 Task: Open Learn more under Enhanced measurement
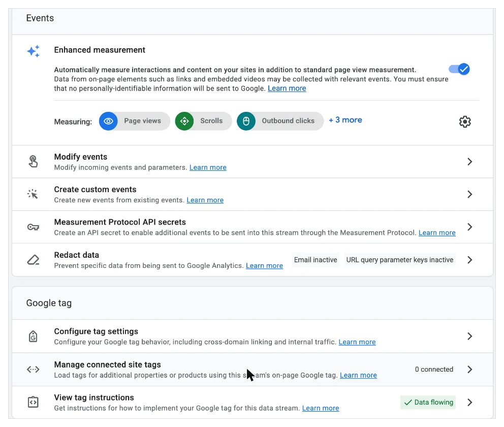click(x=287, y=88)
